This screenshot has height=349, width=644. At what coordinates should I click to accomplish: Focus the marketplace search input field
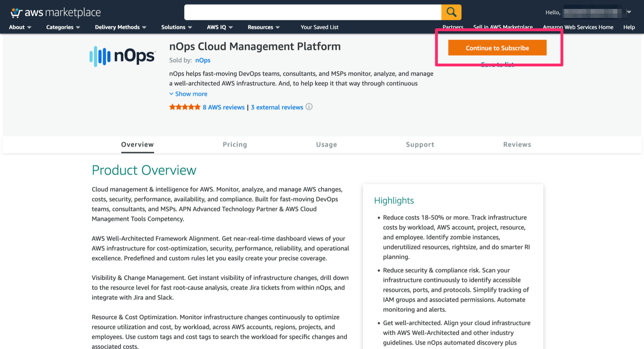pyautogui.click(x=312, y=12)
